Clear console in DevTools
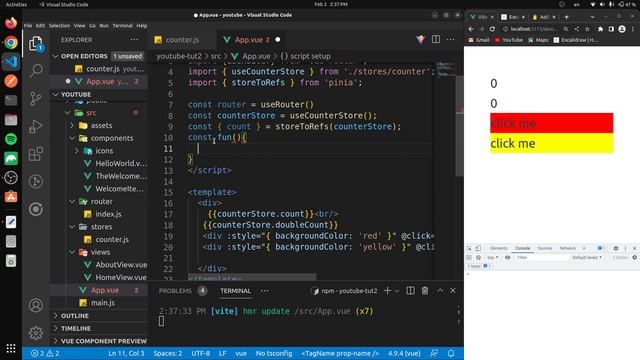The width and height of the screenshot is (640, 360). 478,258
